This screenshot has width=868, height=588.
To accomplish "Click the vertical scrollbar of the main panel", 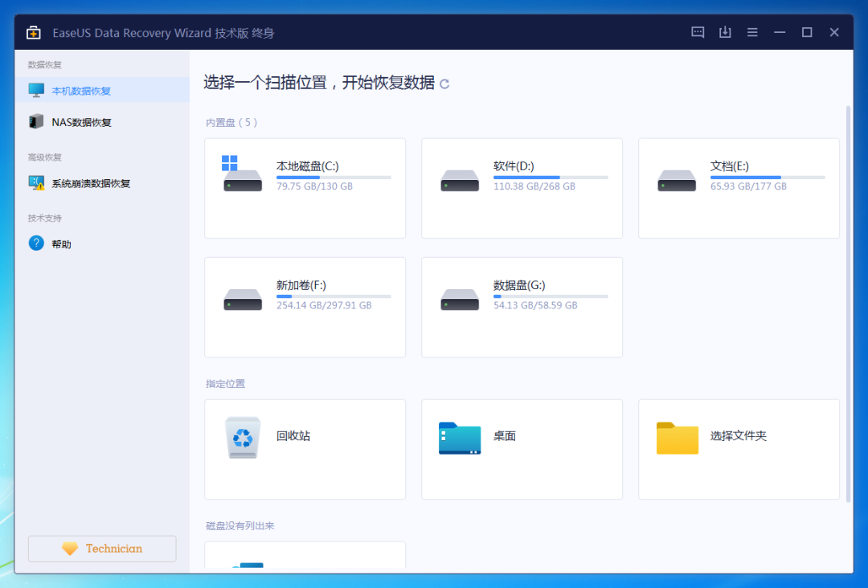I will coord(848,304).
